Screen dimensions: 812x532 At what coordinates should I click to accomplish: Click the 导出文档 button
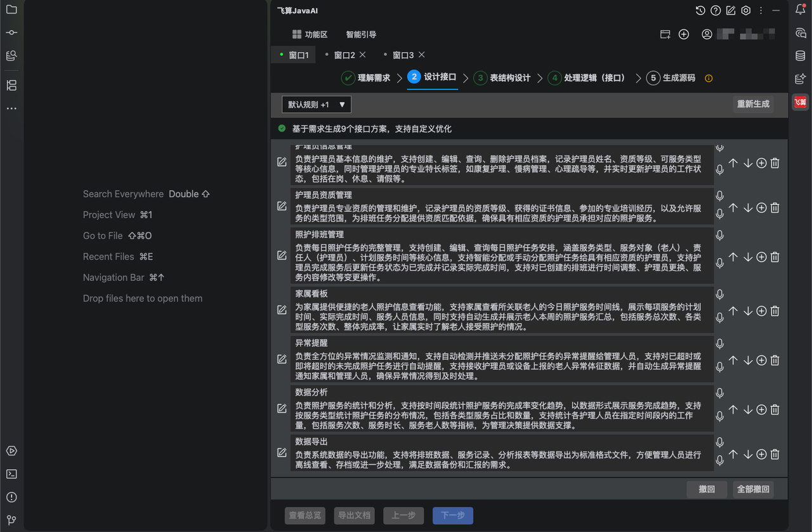click(355, 515)
